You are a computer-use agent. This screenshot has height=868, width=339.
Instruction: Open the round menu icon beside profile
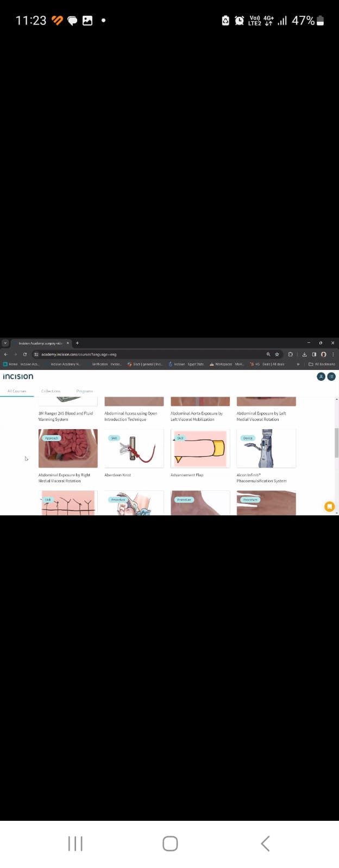(x=331, y=376)
